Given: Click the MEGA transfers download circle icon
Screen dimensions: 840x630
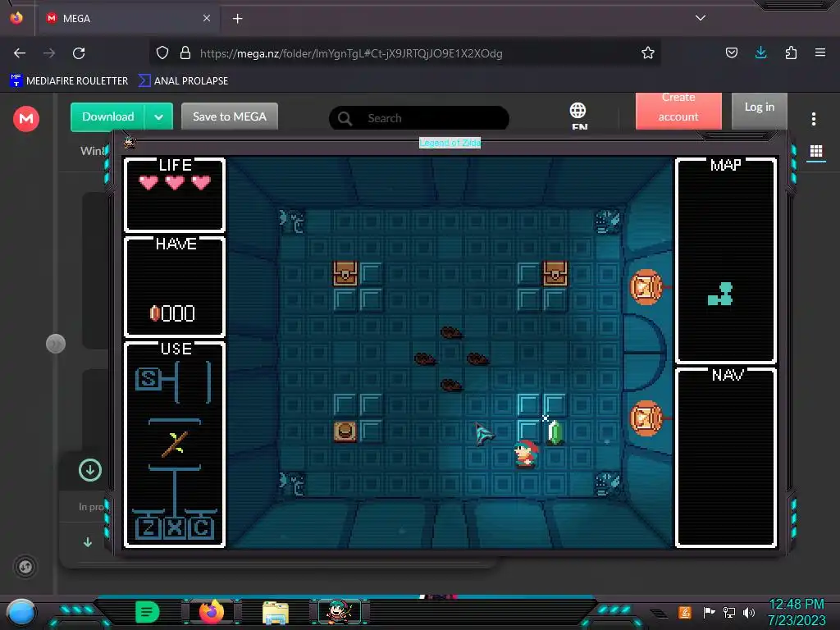Looking at the screenshot, I should click(90, 470).
